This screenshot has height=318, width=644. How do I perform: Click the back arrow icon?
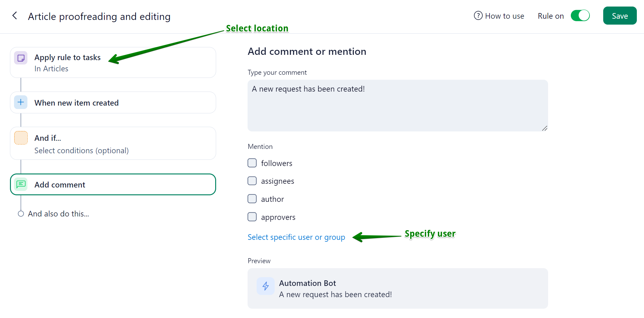15,16
